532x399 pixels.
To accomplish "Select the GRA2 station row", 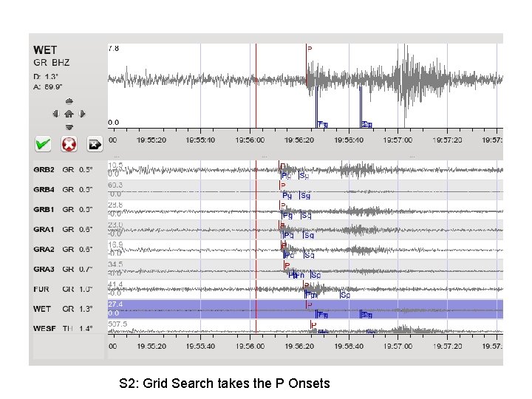I will pyautogui.click(x=268, y=250).
